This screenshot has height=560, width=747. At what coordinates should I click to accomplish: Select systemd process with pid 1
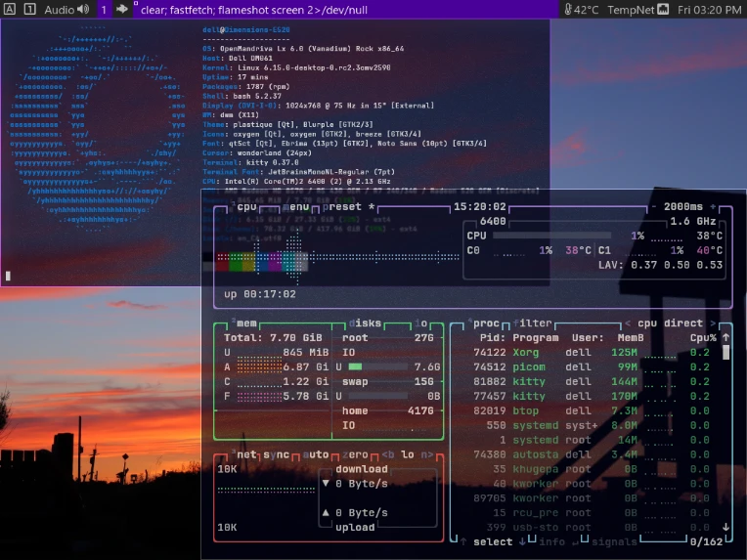coord(592,440)
